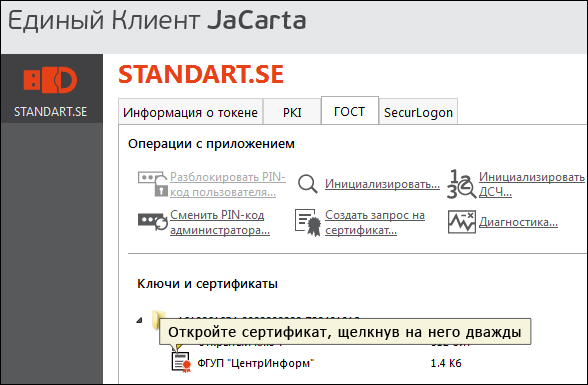Viewport: 588px width, 385px height.
Task: Collapse the key container tree arrow
Action: point(140,320)
